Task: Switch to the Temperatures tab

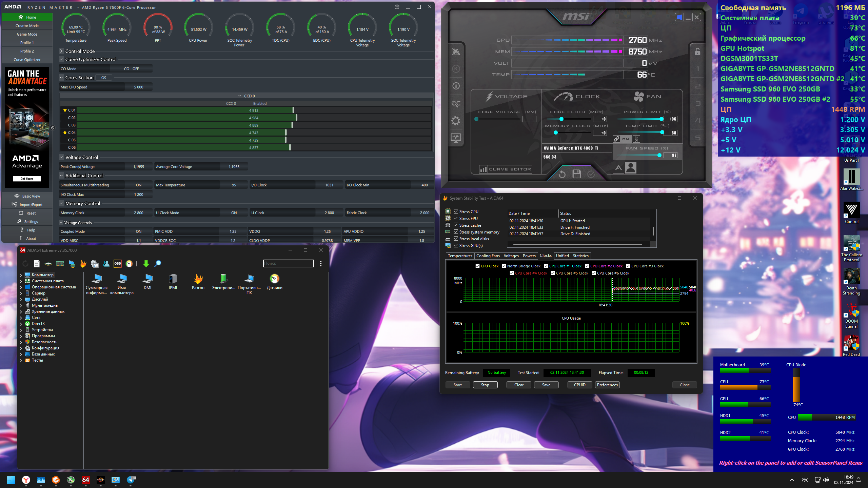Action: point(460,256)
